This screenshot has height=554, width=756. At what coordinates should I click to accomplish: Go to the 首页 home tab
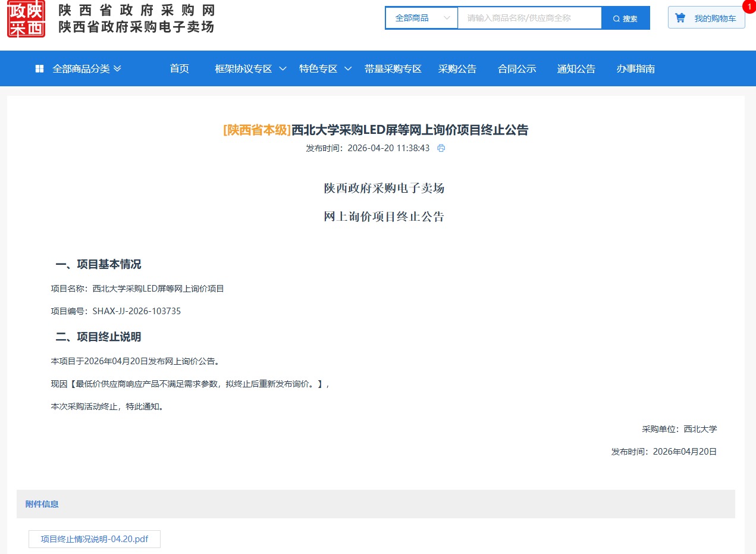(179, 69)
